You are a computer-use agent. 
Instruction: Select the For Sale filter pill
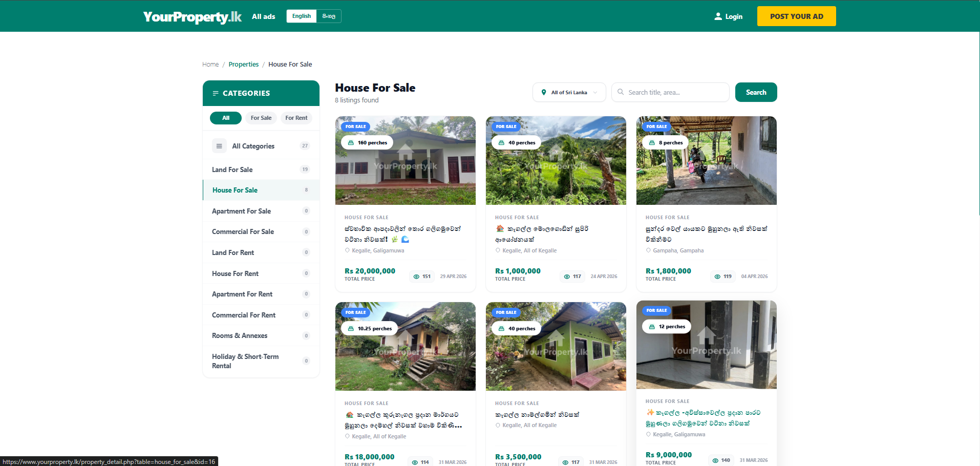pos(261,118)
